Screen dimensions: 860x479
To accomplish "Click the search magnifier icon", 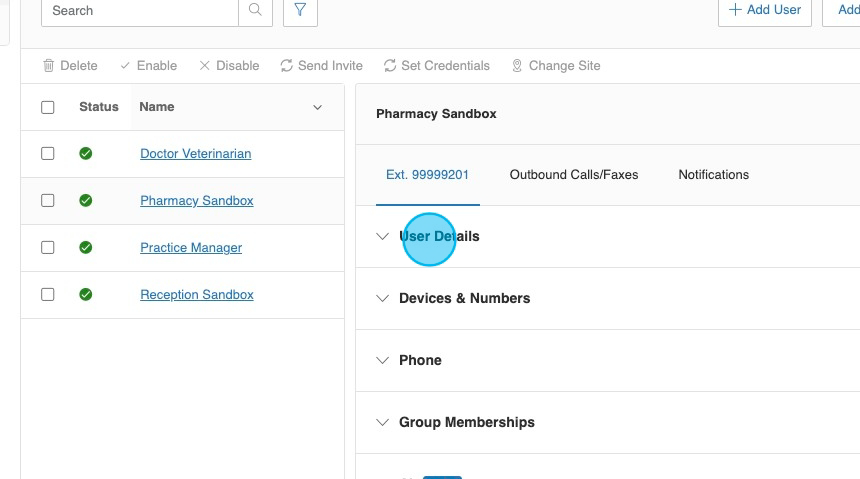I will coord(255,10).
